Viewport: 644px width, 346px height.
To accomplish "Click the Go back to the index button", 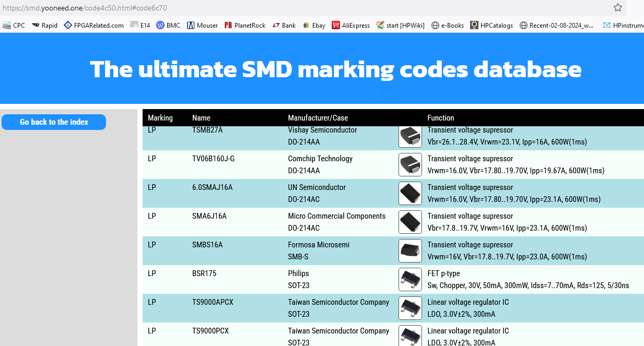I will point(54,122).
